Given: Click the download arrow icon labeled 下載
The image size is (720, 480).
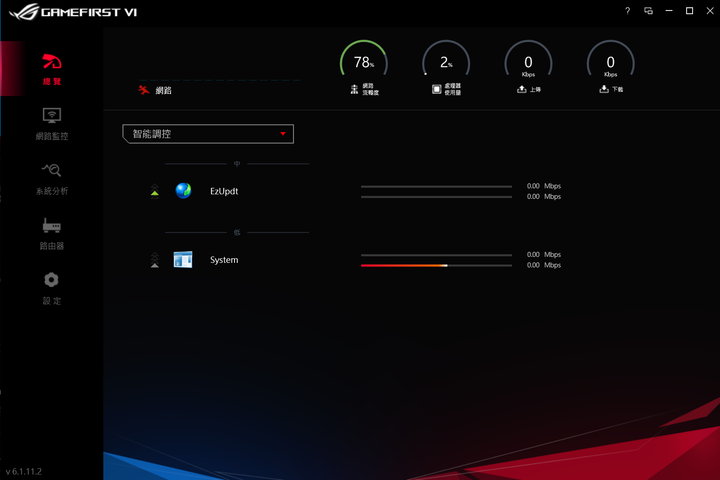Looking at the screenshot, I should tap(604, 89).
